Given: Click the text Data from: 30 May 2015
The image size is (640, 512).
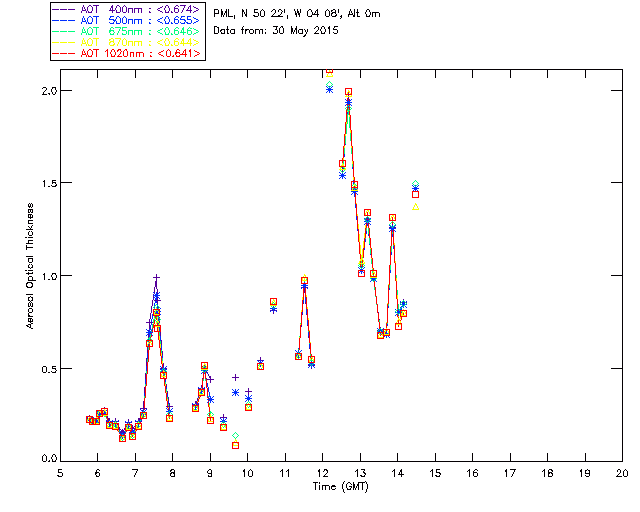Looking at the screenshot, I should pos(276,31).
